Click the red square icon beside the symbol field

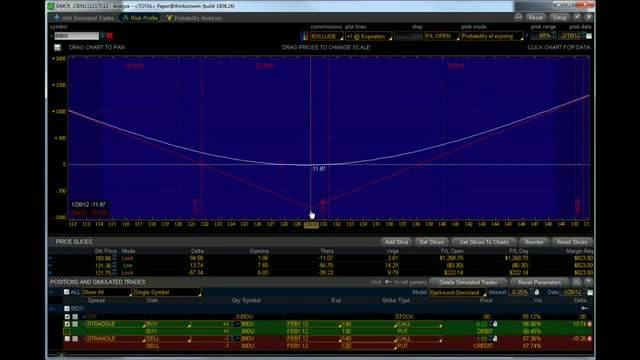click(109, 36)
